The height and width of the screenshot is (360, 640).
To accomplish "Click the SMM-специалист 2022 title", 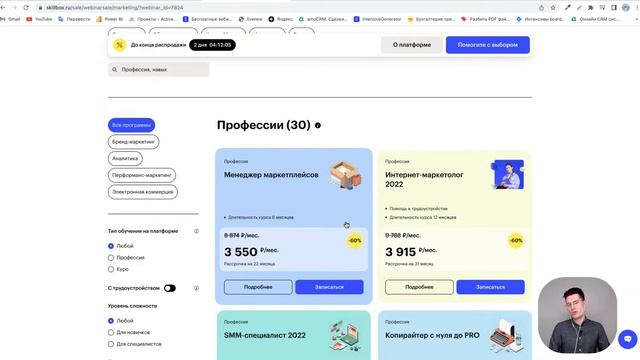I will (x=264, y=335).
